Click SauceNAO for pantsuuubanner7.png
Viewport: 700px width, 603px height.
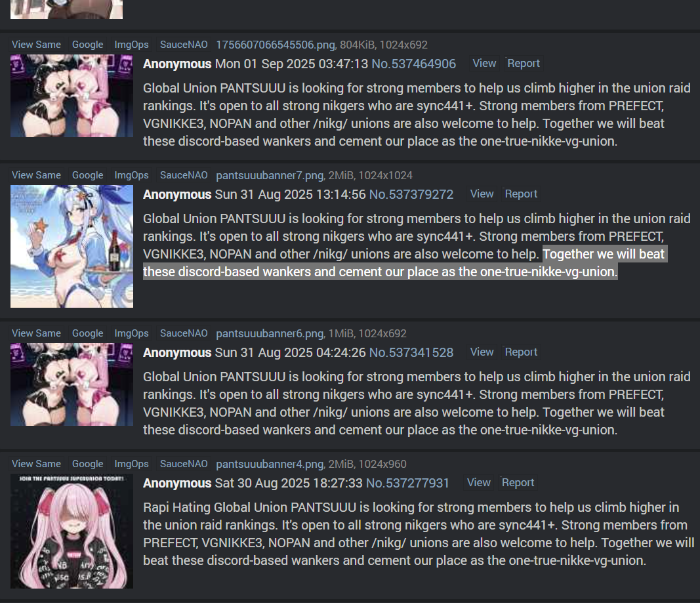[184, 175]
